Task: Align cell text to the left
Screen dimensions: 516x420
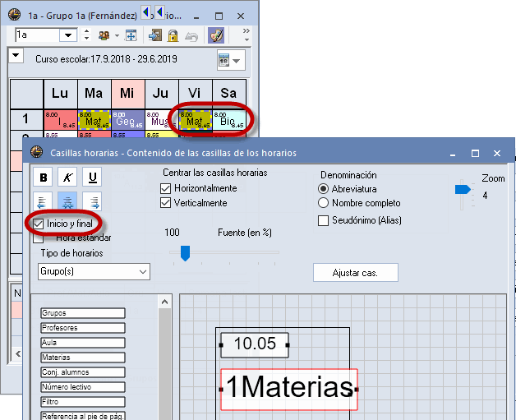Action: 43,201
